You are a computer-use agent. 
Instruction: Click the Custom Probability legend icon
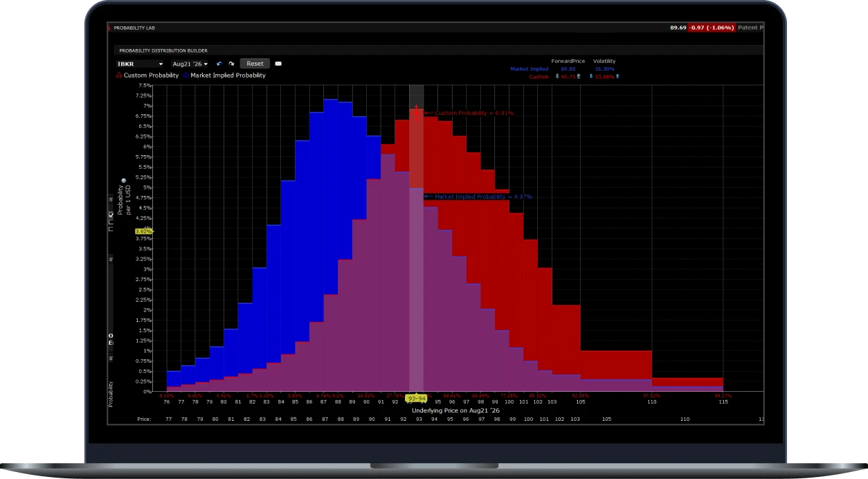[119, 75]
